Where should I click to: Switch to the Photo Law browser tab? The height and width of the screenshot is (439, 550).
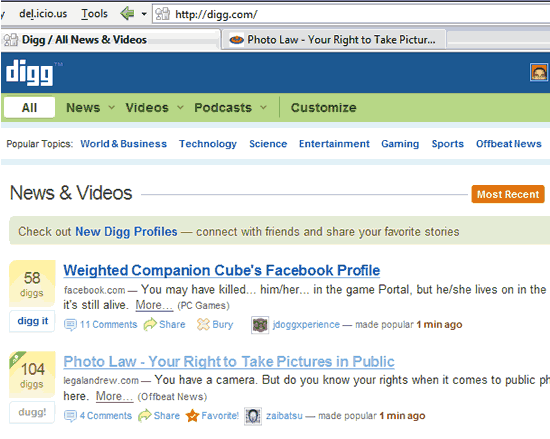(334, 40)
